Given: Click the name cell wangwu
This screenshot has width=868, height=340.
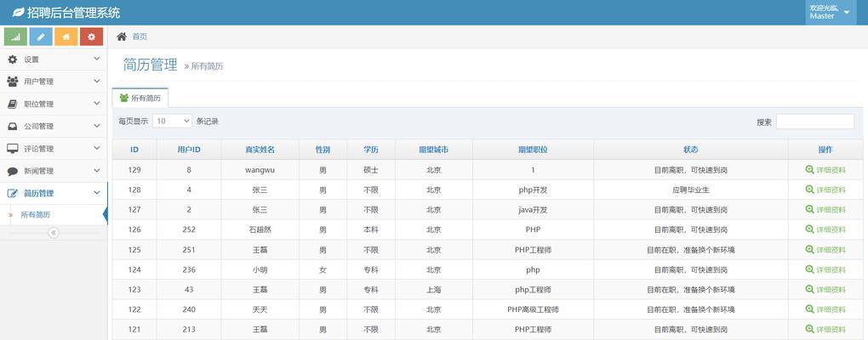Looking at the screenshot, I should click(260, 170).
